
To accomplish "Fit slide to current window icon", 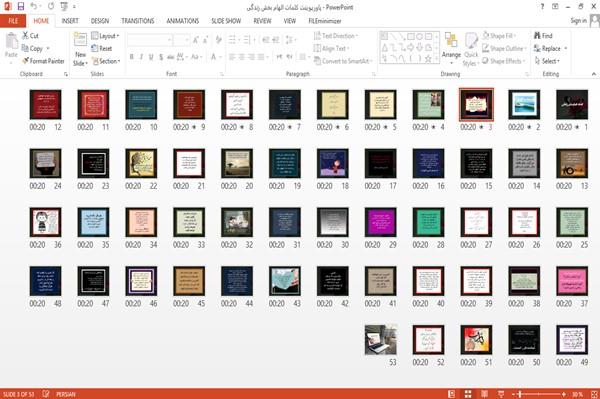I will (594, 394).
